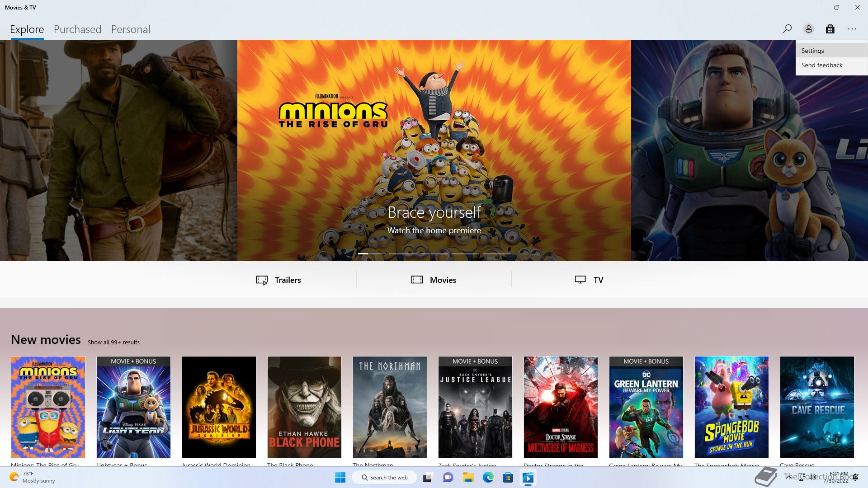The width and height of the screenshot is (868, 488).
Task: Switch to the Explore tab
Action: coord(27,29)
